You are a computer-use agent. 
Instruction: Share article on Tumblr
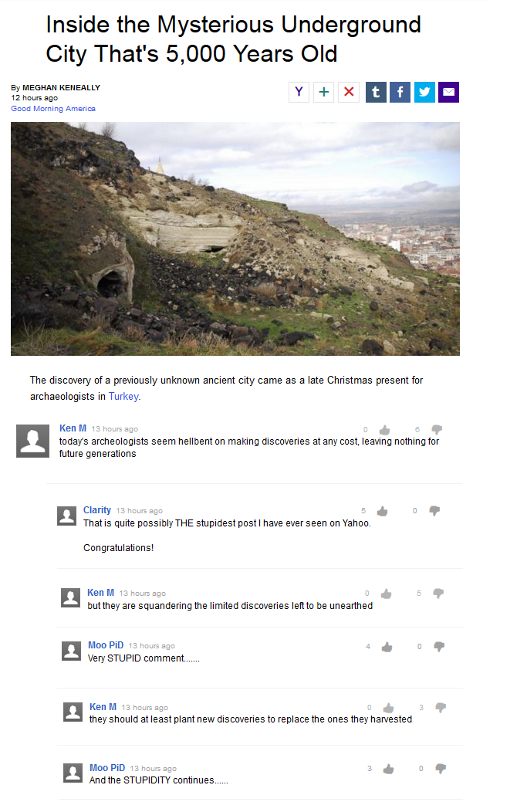click(x=375, y=92)
